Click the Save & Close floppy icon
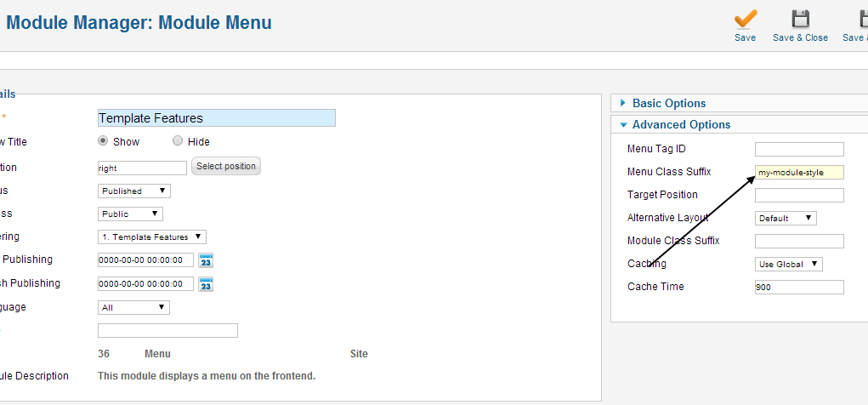This screenshot has height=405, width=868. click(801, 20)
